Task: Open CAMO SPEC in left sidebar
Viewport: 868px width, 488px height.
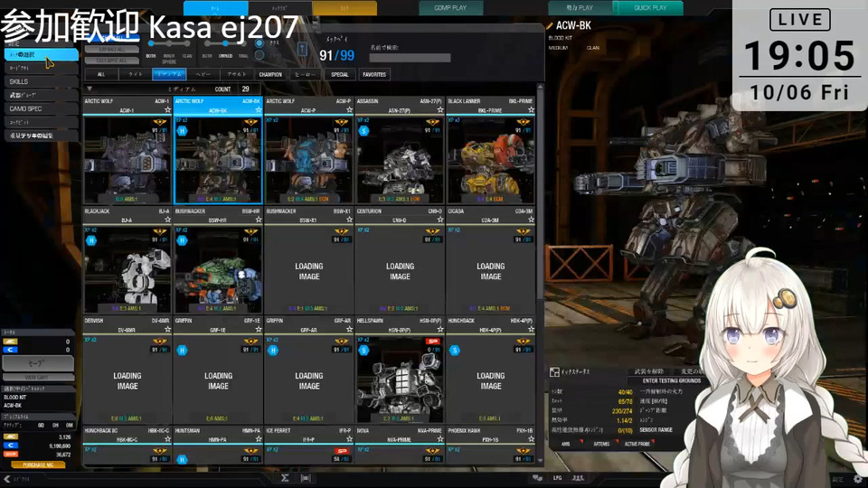Action: click(x=42, y=109)
